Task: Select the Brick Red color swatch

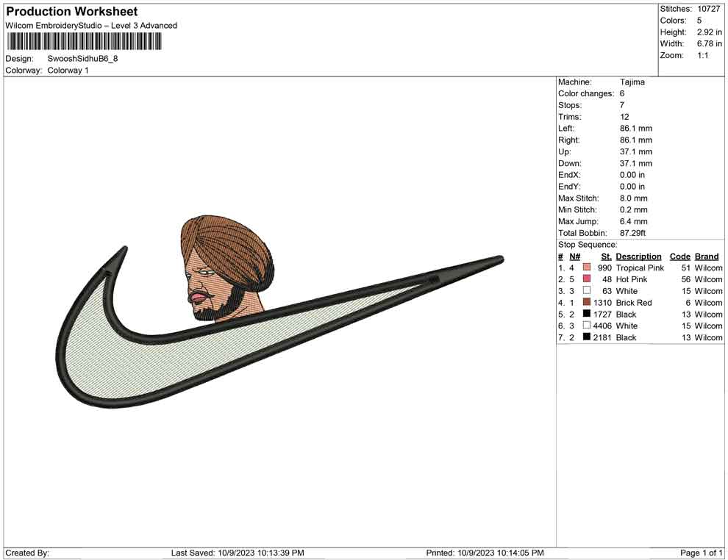Action: pyautogui.click(x=587, y=302)
